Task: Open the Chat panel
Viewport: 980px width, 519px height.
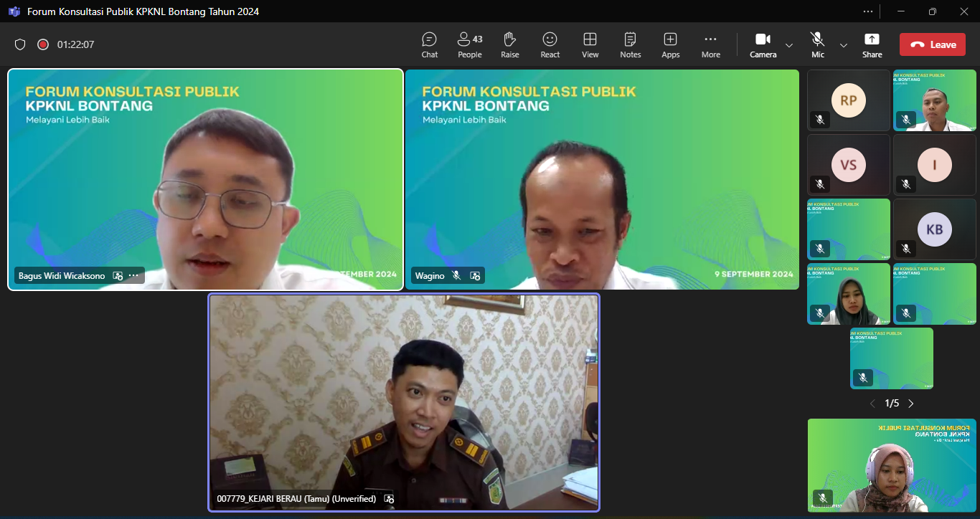Action: coord(430,45)
